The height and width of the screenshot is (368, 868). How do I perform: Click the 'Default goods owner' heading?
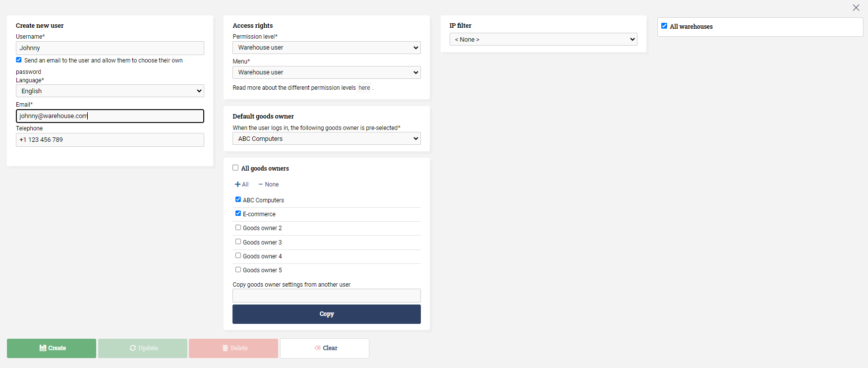[263, 117]
